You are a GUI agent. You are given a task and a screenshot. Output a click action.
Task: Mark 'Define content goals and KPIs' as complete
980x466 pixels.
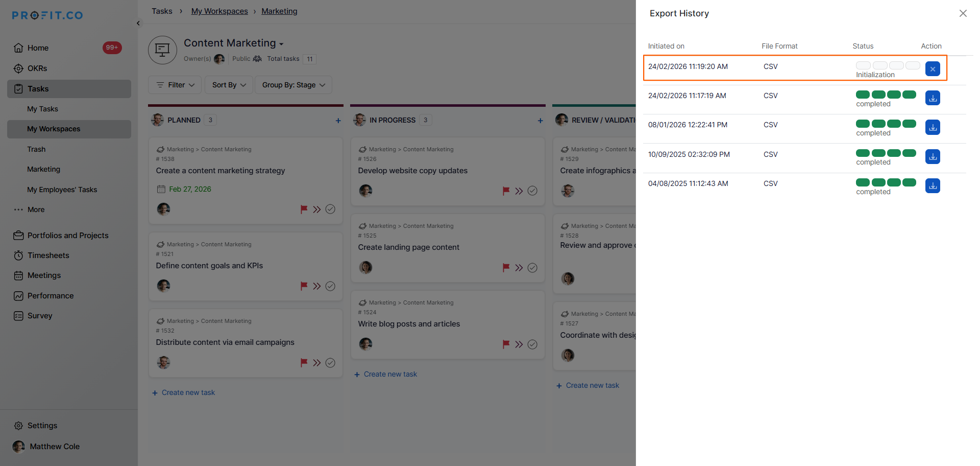click(x=330, y=286)
